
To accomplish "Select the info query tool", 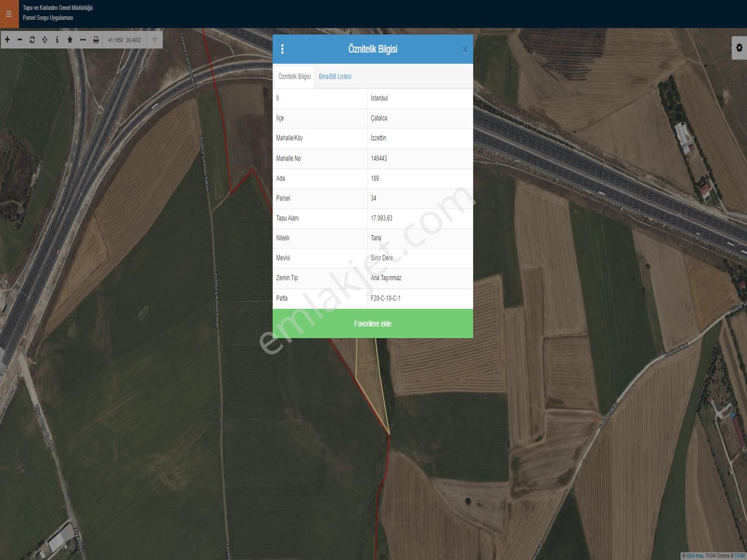I will coord(57,40).
